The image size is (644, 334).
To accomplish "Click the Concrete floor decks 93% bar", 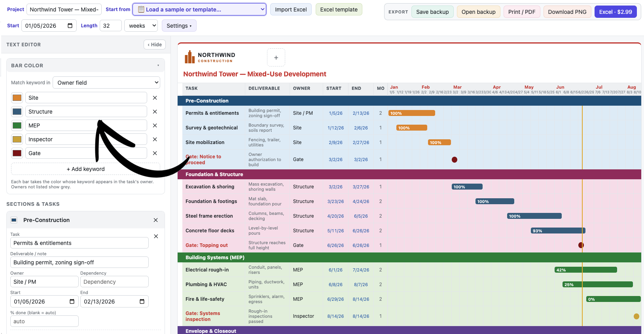I will 558,231.
